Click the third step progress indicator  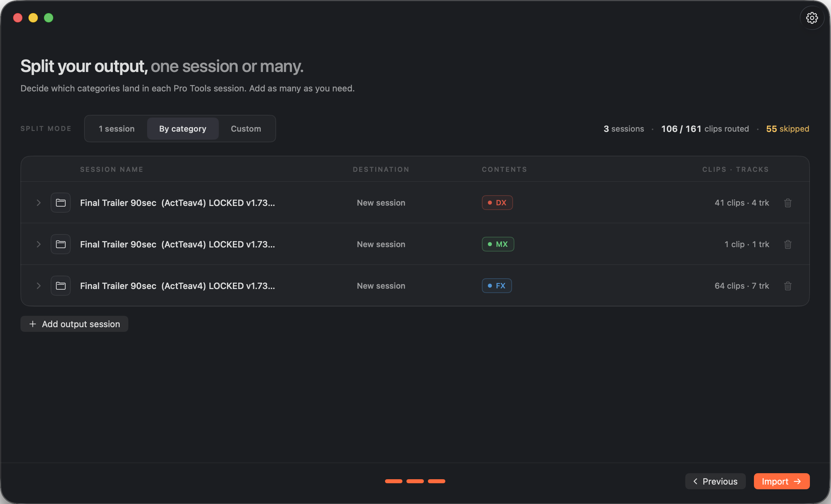pyautogui.click(x=436, y=481)
